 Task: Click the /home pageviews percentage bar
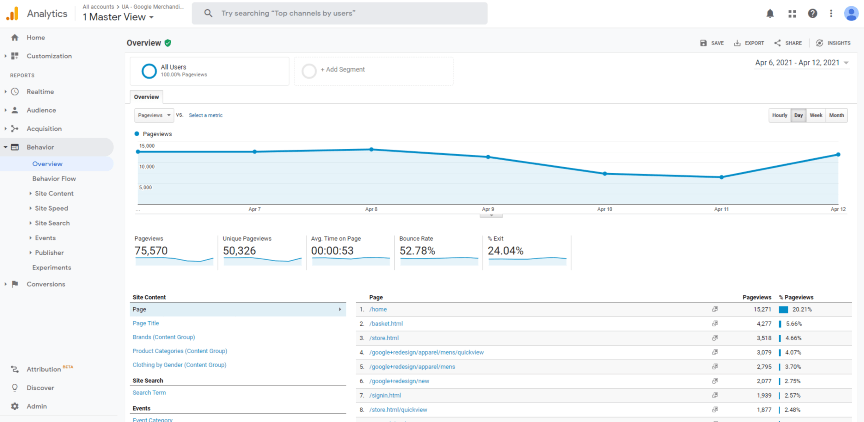(783, 310)
